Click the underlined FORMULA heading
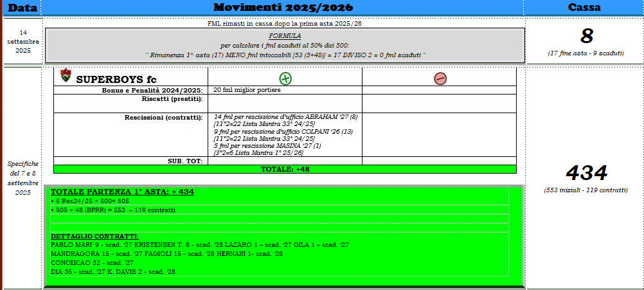Image resolution: width=644 pixels, height=290 pixels. [x=285, y=36]
